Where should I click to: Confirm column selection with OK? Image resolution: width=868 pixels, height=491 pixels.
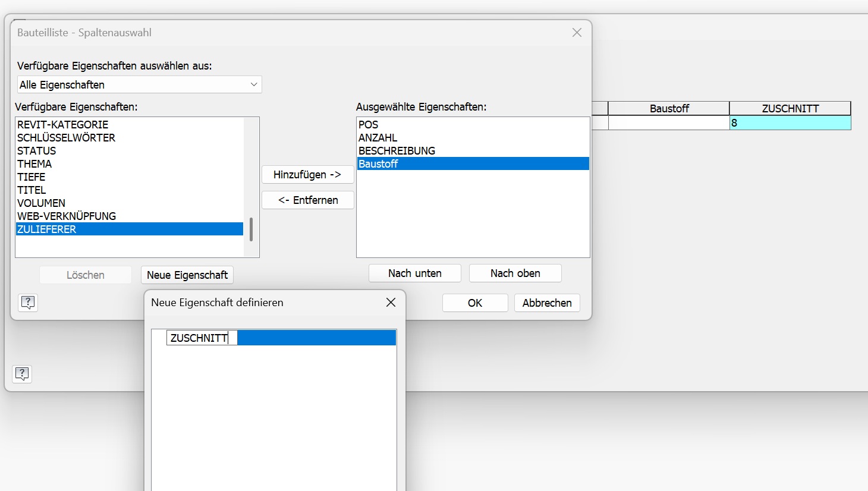pos(475,303)
